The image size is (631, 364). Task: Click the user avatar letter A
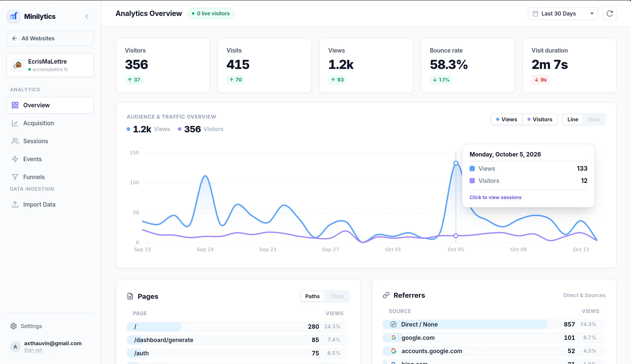click(x=15, y=347)
